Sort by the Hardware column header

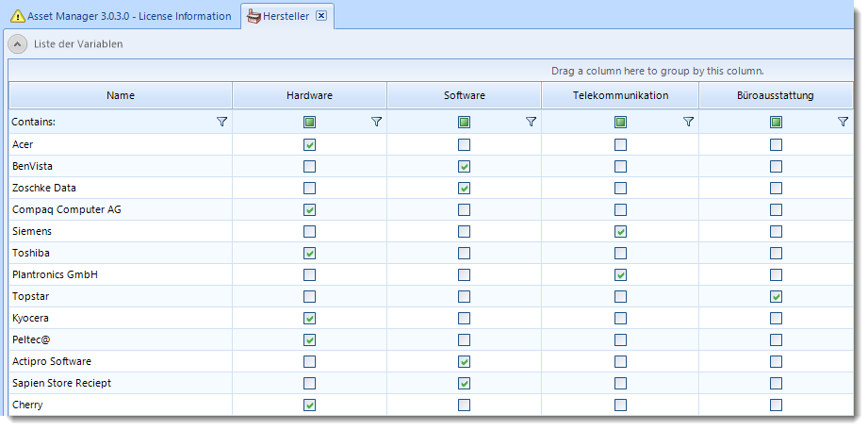point(309,95)
